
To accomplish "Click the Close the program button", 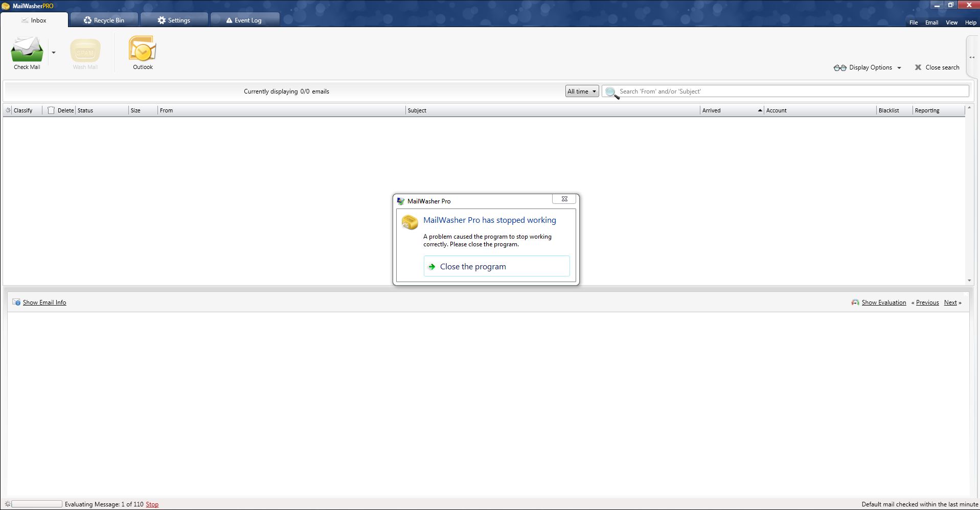I will click(496, 266).
